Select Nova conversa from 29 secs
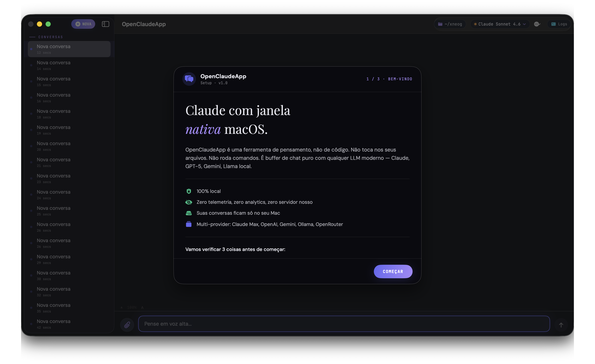 click(69, 259)
